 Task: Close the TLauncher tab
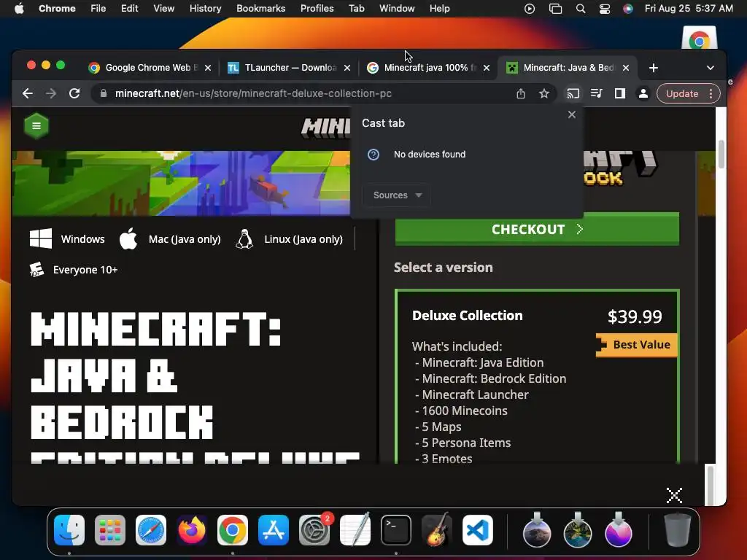[347, 68]
